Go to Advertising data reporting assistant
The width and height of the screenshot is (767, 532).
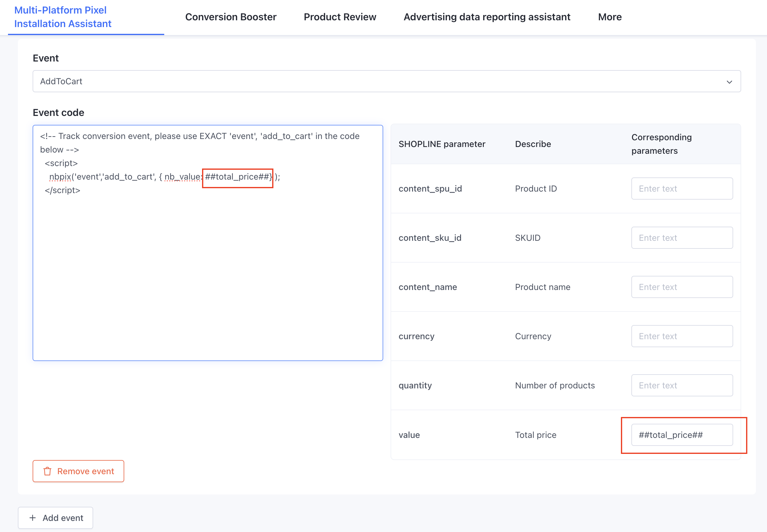pyautogui.click(x=487, y=17)
